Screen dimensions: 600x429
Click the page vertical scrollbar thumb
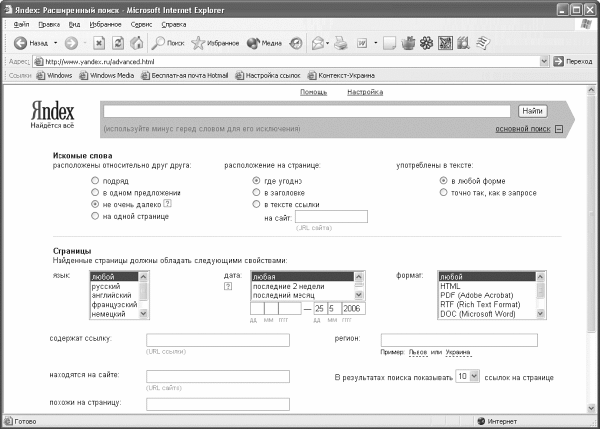(x=591, y=212)
